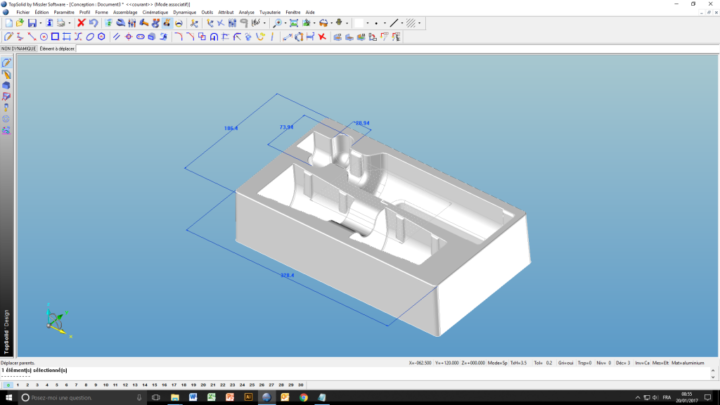Image resolution: width=720 pixels, height=405 pixels.
Task: Select the circle sketch tool
Action: tap(43, 37)
